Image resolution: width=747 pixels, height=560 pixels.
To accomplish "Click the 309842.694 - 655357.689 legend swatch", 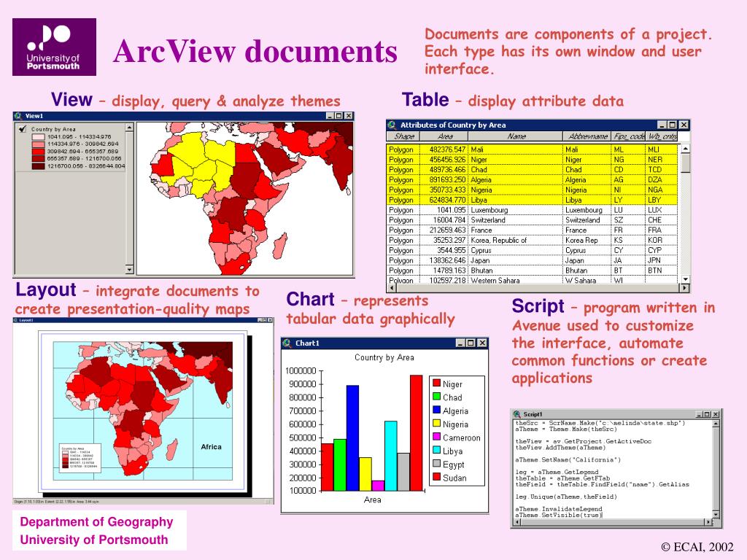I will tap(38, 152).
